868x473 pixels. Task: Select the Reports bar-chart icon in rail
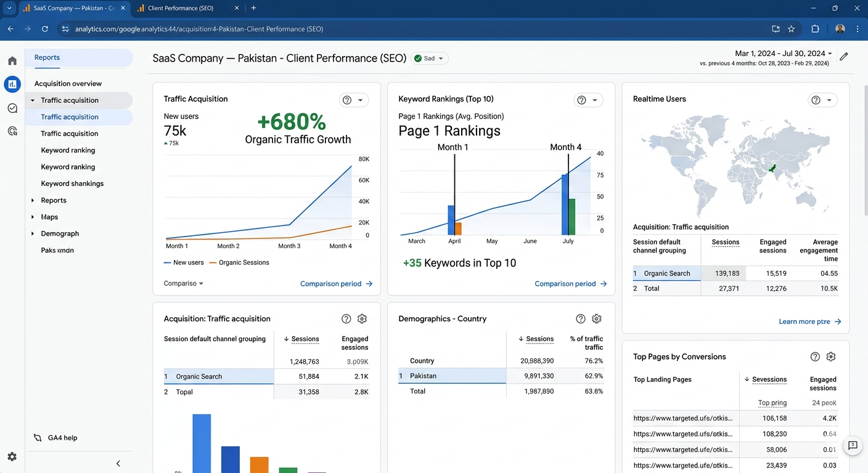12,84
